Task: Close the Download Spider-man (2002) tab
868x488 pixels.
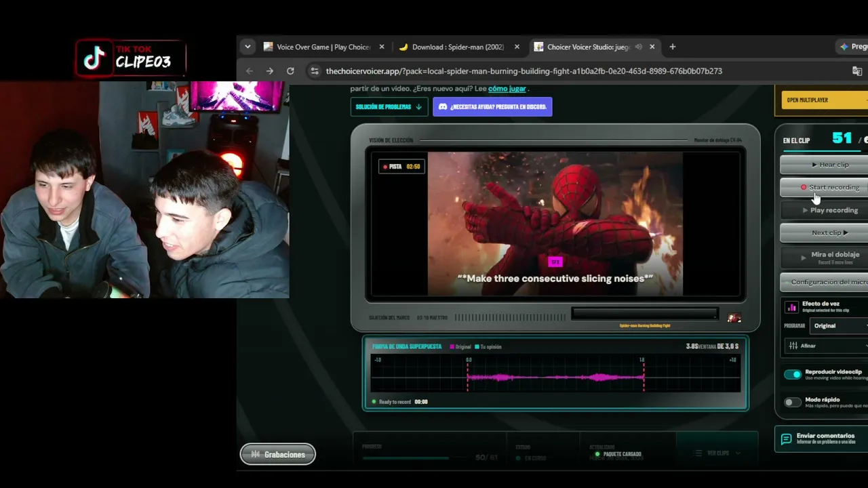Action: click(x=517, y=47)
